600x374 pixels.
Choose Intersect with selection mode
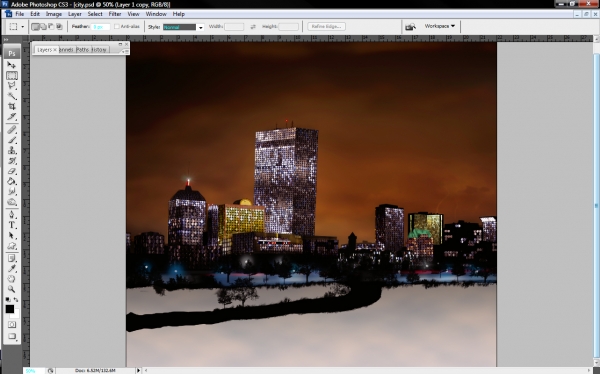click(x=59, y=27)
